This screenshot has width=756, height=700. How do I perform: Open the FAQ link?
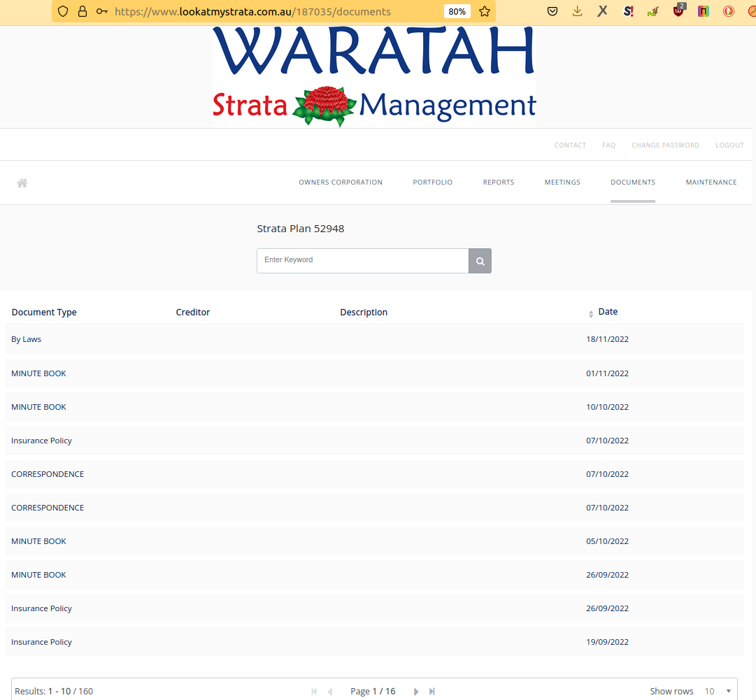tap(608, 145)
